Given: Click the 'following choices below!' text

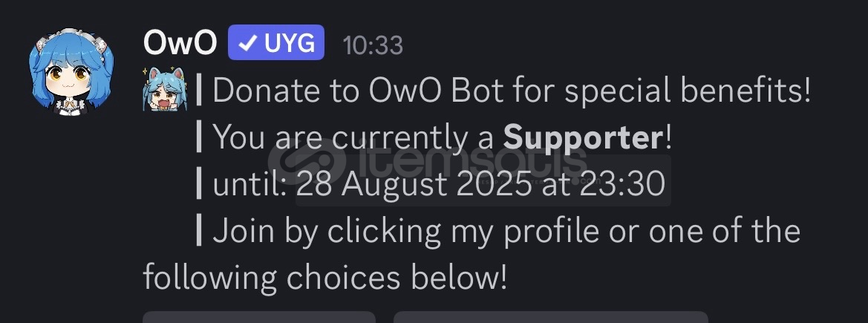Looking at the screenshot, I should (x=325, y=277).
